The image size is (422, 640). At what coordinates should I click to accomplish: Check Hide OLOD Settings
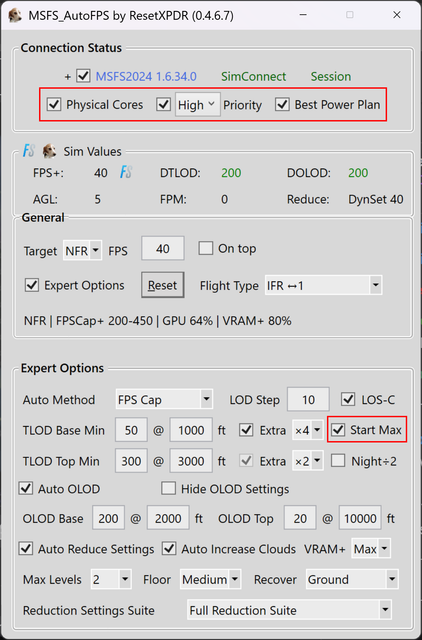click(x=168, y=489)
